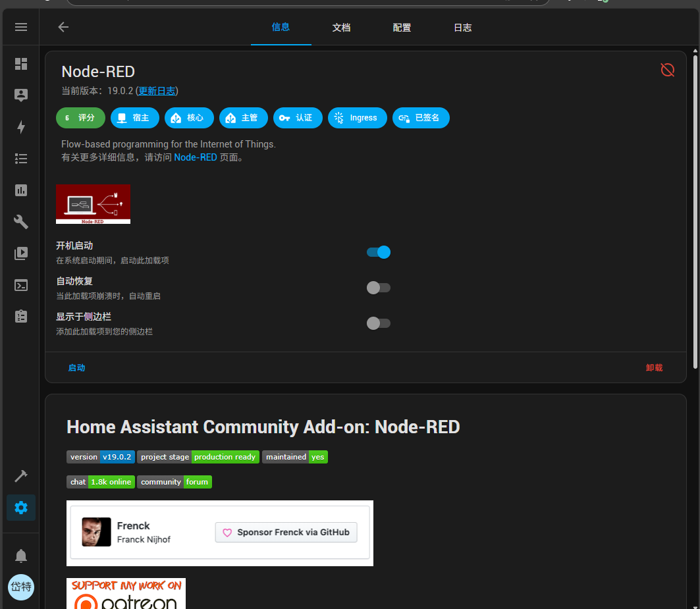
Task: Open Developer Tools hammer icon
Action: point(21,476)
